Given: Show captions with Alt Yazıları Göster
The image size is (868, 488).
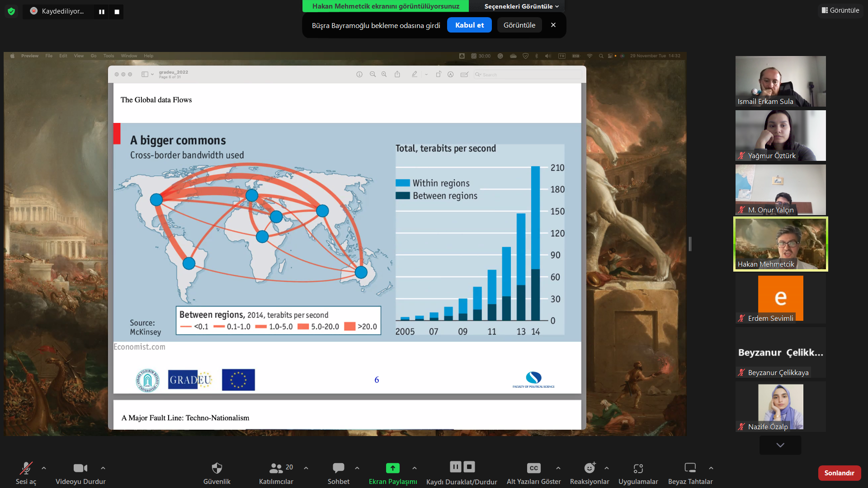Looking at the screenshot, I should coord(533,468).
